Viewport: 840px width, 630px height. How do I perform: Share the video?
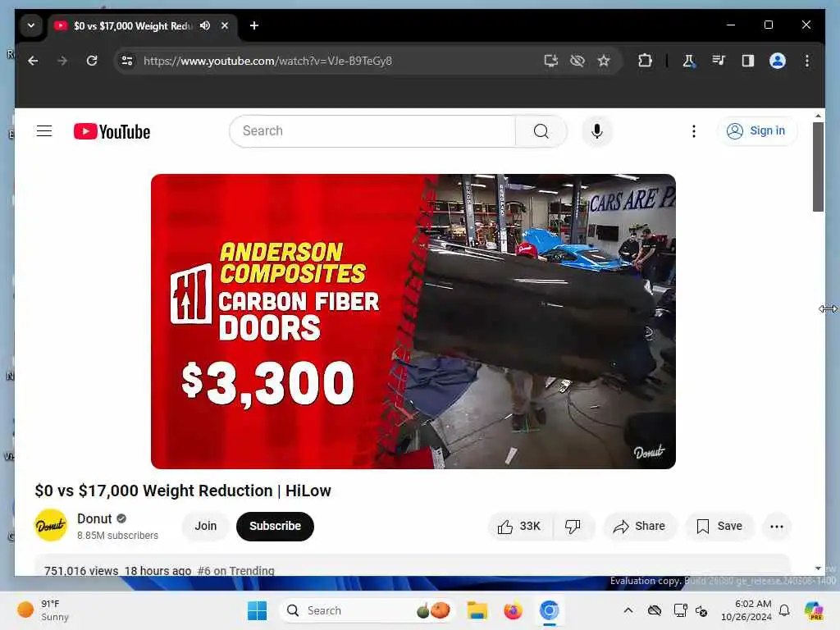point(640,527)
